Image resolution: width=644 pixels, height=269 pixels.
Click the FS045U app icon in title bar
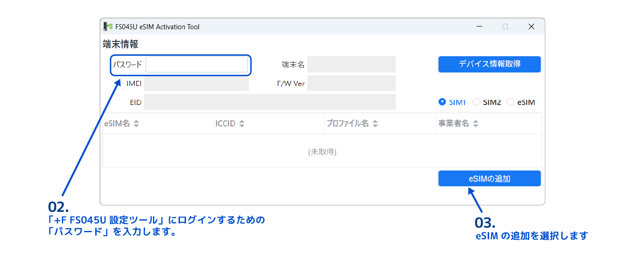(x=108, y=26)
